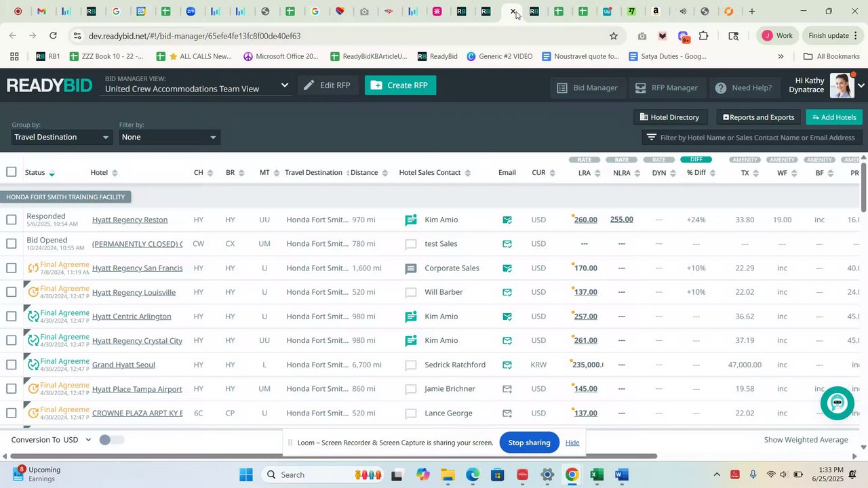Viewport: 868px width, 488px height.
Task: Select the Grand Hyatt Seoul row checkbox
Action: coord(11,365)
